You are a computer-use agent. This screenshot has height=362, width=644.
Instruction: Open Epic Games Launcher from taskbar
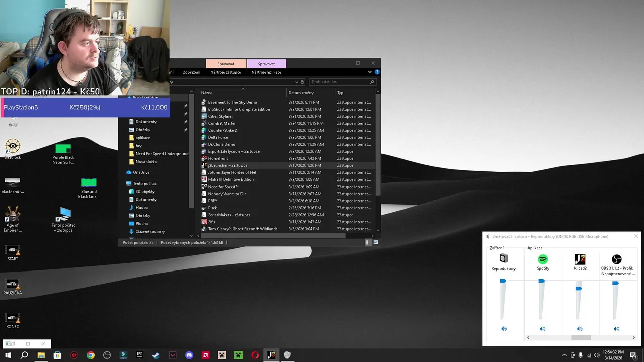point(140,355)
